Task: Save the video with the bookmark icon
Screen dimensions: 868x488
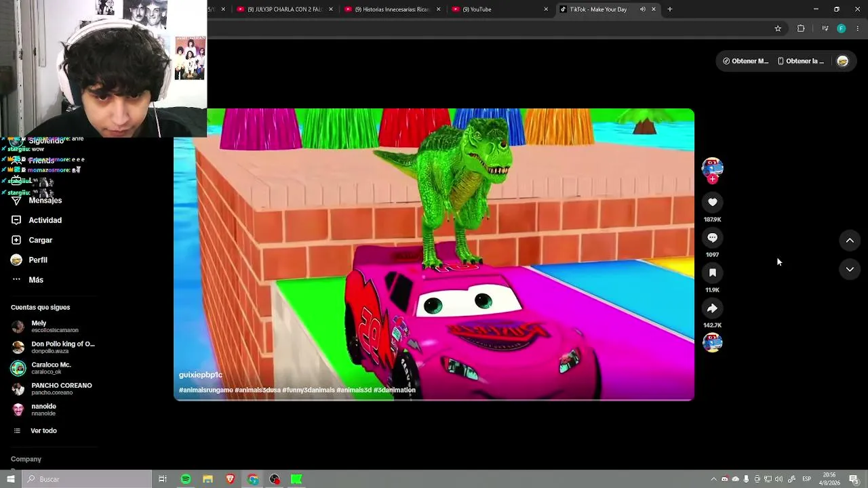Action: [712, 272]
